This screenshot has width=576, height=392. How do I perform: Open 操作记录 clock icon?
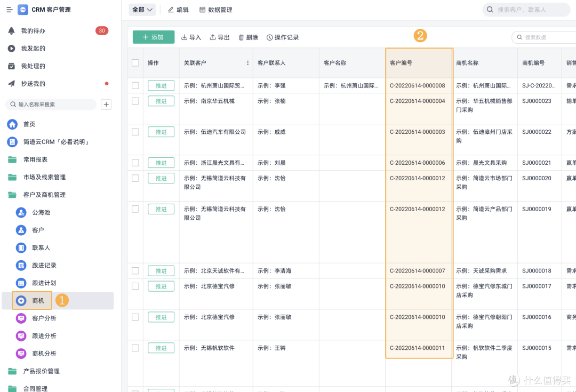pos(269,37)
